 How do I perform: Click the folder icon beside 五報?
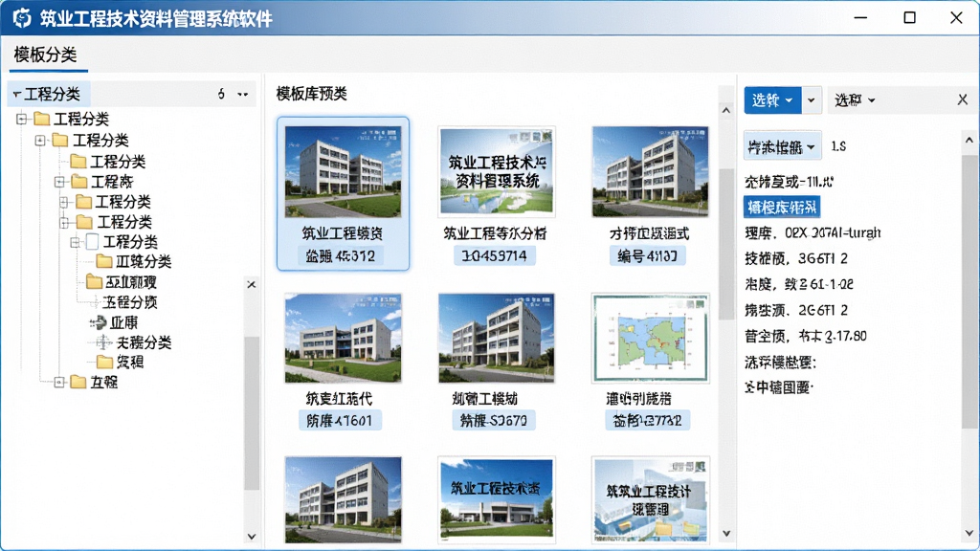tap(78, 382)
